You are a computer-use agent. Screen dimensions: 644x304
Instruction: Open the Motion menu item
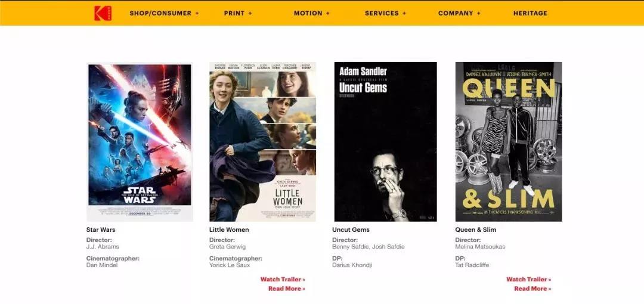(308, 13)
